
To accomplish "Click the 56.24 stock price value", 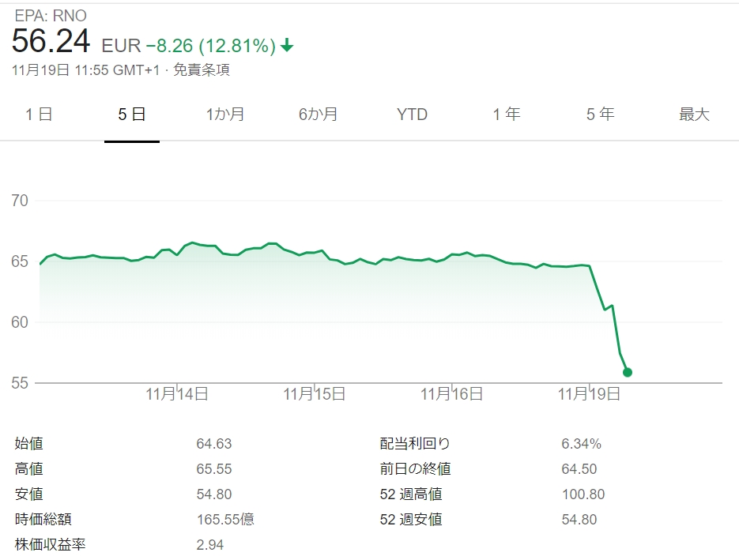I will pyautogui.click(x=51, y=43).
